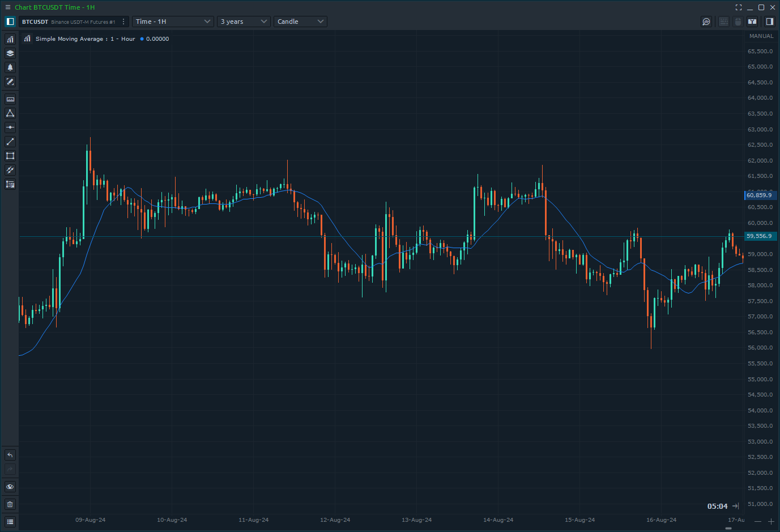Toggle mouse trading mode
The image size is (780, 532).
point(738,22)
